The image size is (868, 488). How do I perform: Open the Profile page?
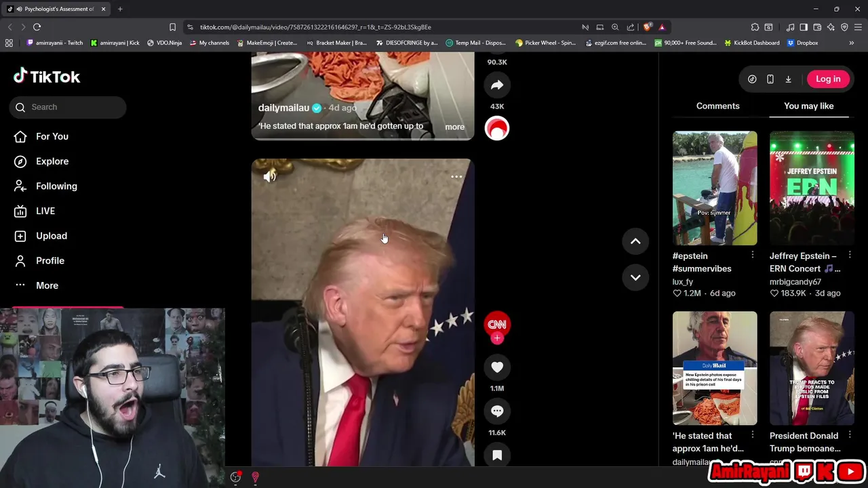click(50, 260)
